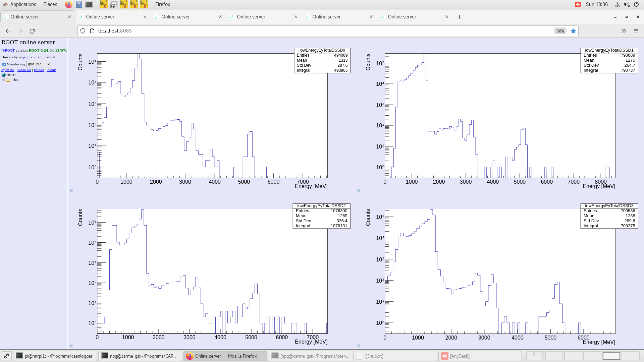
Task: Click the 80% page zoom control
Action: 560,31
